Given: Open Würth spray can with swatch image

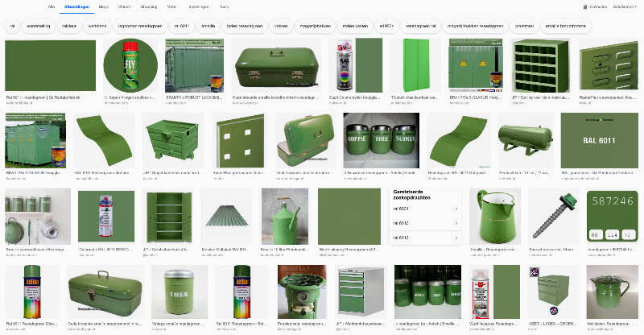Looking at the screenshot, I should coord(495,292).
